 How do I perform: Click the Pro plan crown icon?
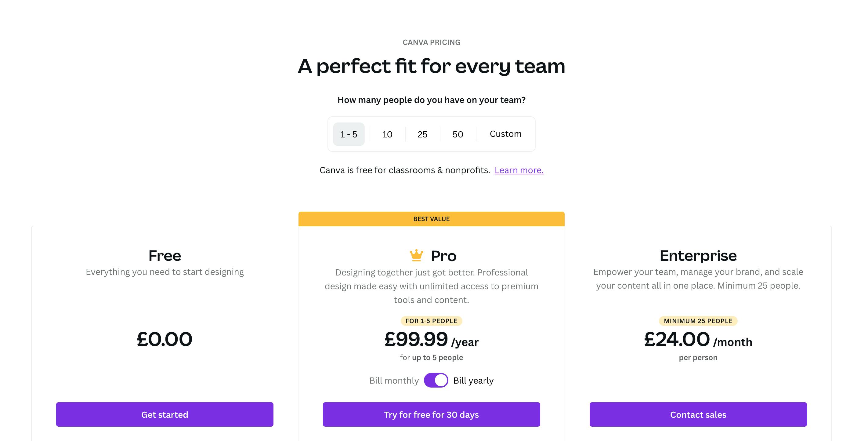(x=416, y=255)
